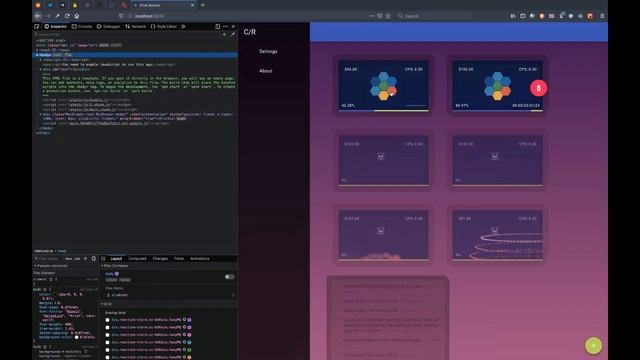Click the browser Search box
This screenshot has height=360, width=640.
(435, 16)
